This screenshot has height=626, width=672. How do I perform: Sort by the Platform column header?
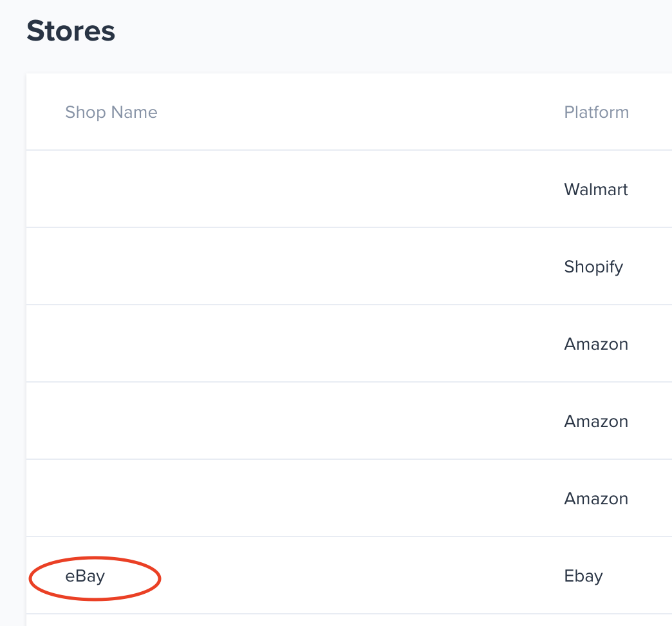click(596, 112)
